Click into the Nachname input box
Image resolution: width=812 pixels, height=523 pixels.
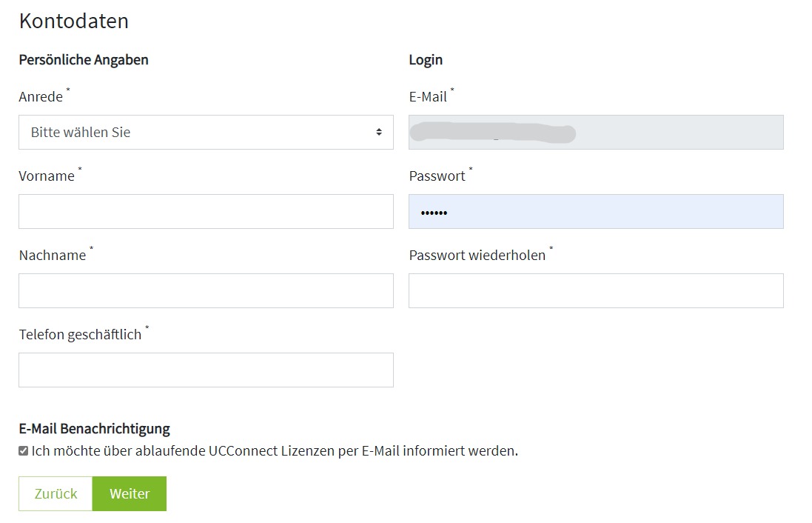point(205,291)
